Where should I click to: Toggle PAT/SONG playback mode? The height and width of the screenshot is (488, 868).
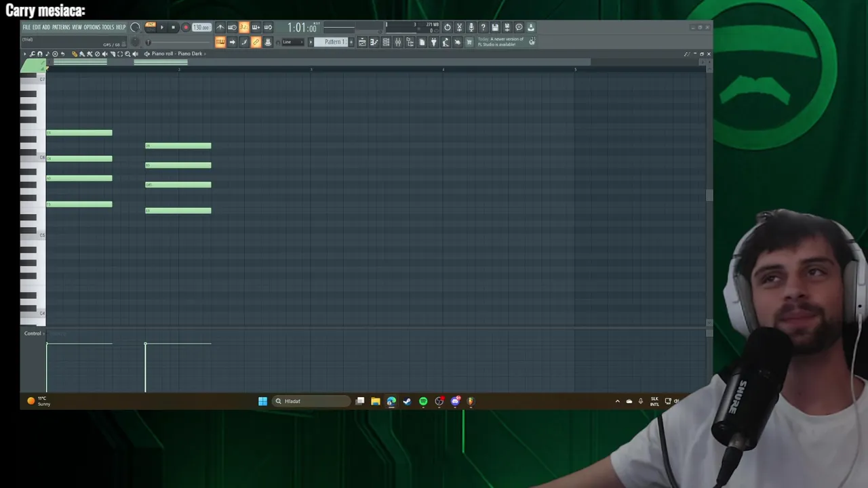[151, 27]
